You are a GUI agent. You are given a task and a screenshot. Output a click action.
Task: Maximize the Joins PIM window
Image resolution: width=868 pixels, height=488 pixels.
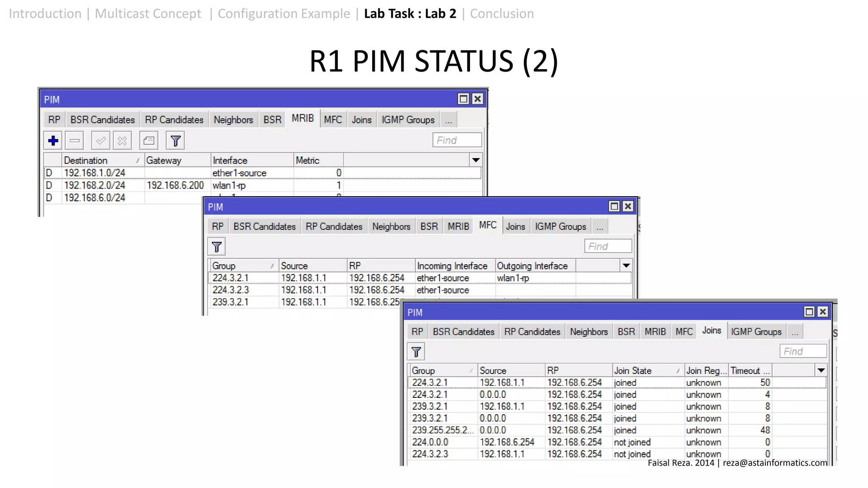coord(809,312)
